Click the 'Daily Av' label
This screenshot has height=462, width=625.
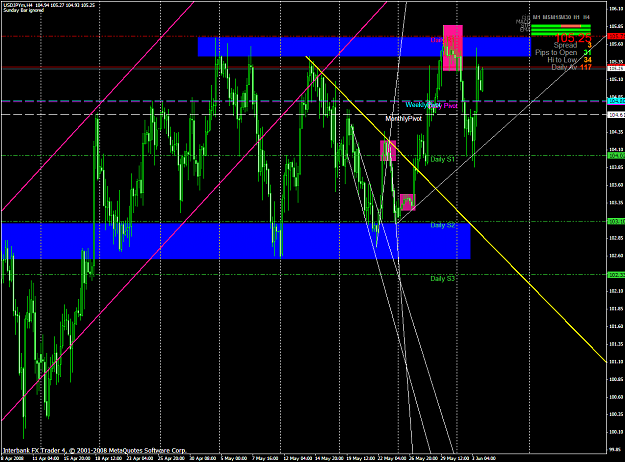[564, 67]
